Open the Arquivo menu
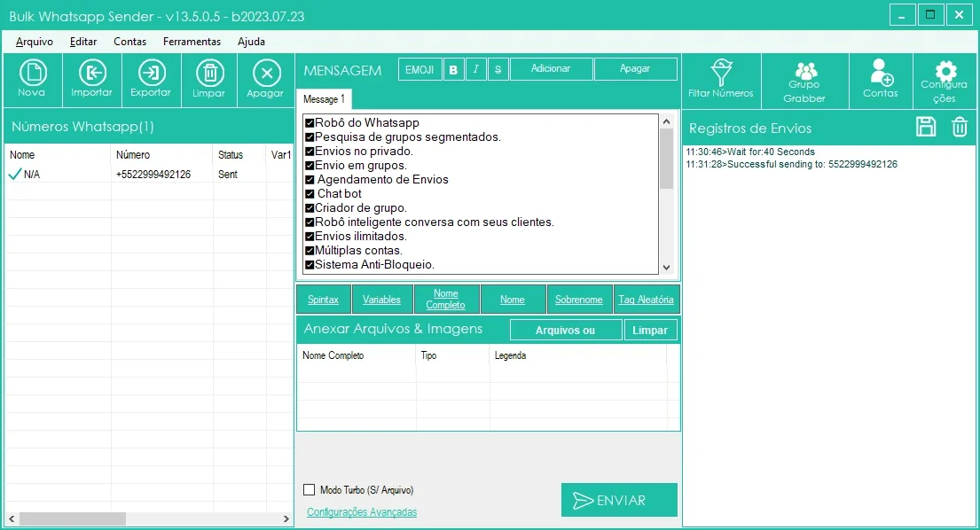The image size is (980, 530). [35, 42]
